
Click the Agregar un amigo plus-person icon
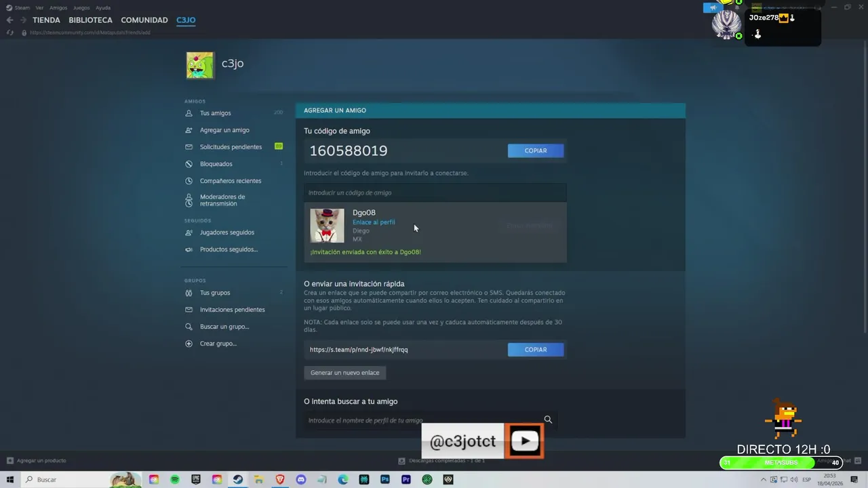click(x=189, y=130)
